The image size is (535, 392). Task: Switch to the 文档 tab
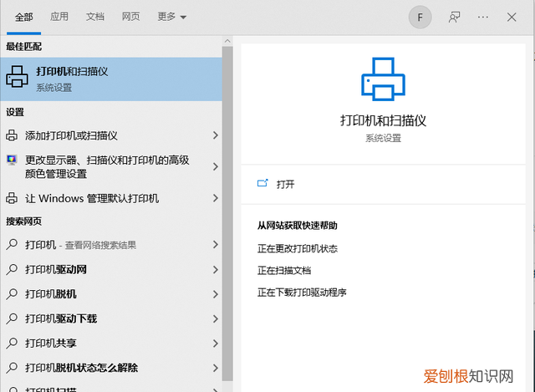pyautogui.click(x=94, y=17)
